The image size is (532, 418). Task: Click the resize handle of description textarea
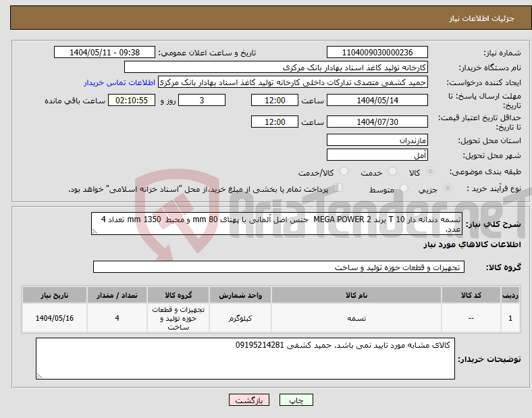point(95,232)
